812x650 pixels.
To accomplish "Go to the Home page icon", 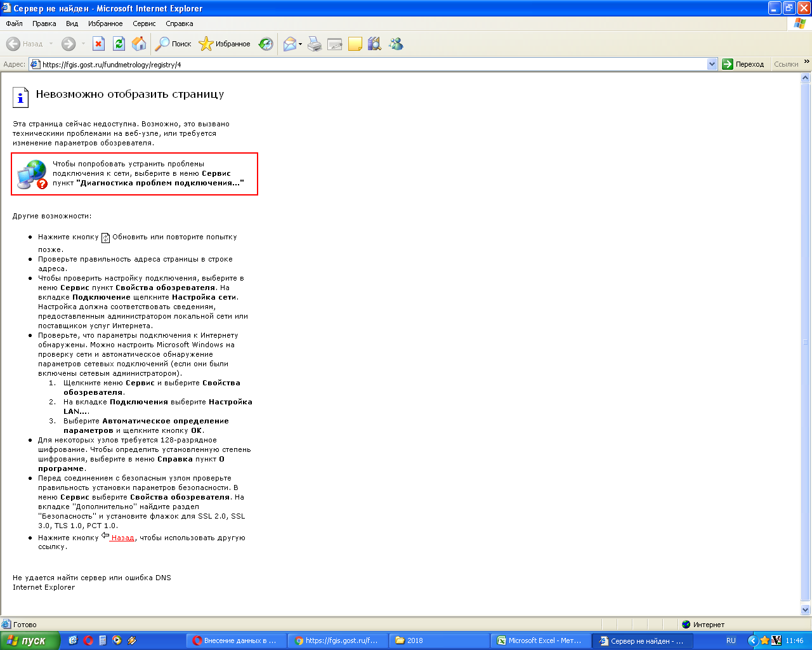I will pyautogui.click(x=139, y=44).
